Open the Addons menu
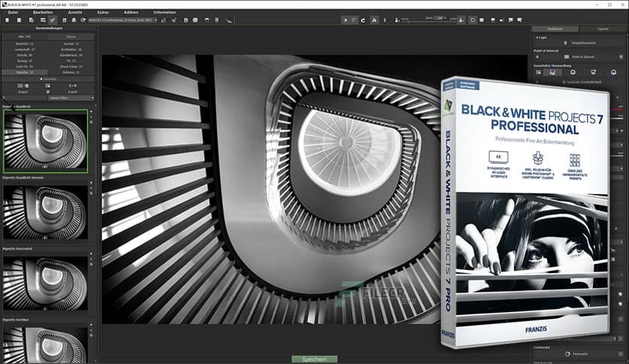 click(x=131, y=13)
